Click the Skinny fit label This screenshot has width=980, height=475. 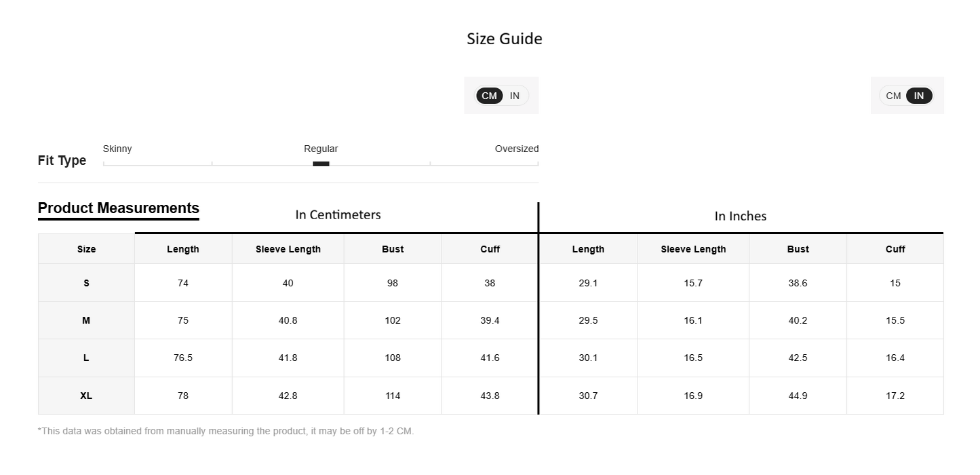117,149
